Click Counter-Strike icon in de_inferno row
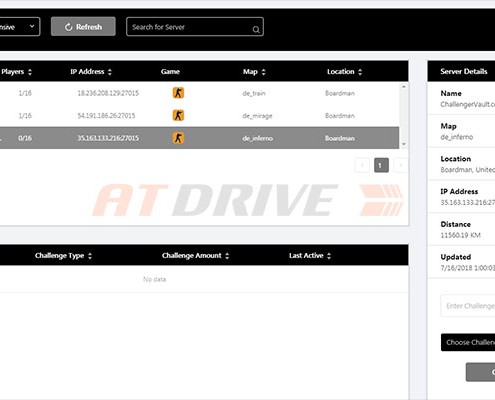495x400 pixels. (x=178, y=138)
